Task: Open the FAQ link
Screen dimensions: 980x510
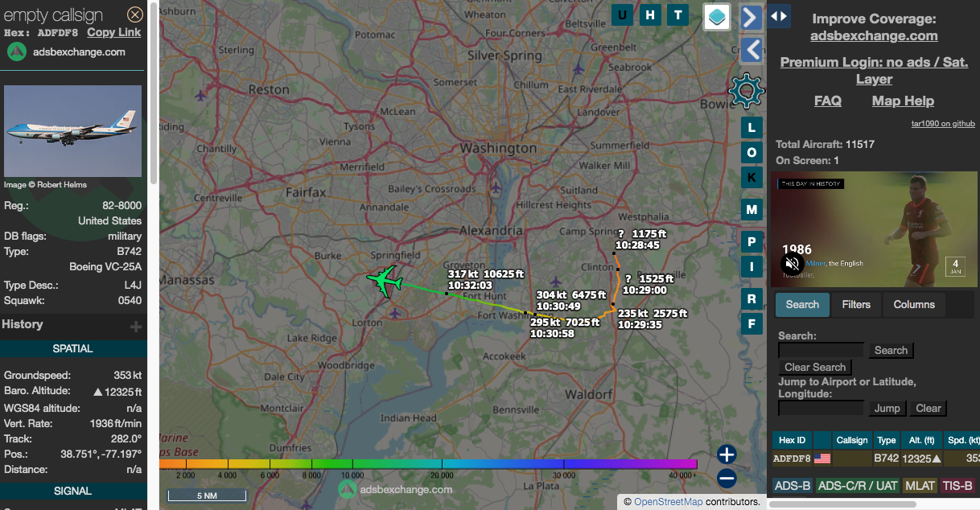Action: (828, 101)
